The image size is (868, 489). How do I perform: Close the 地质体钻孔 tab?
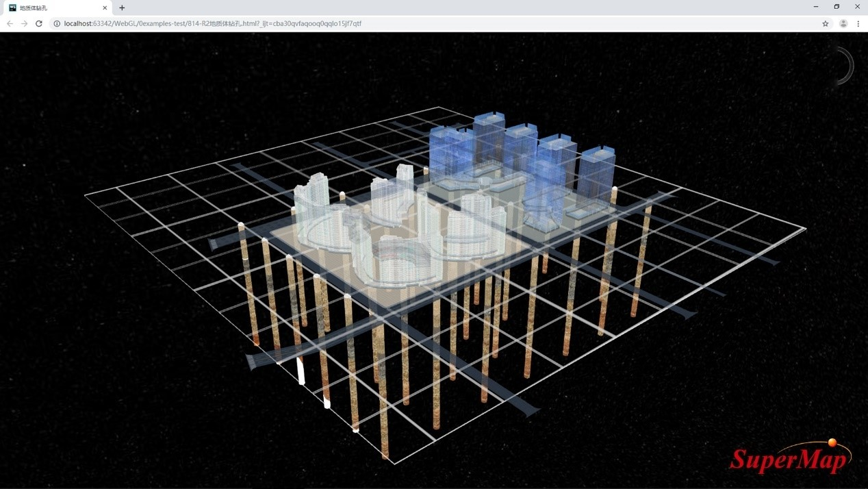point(105,8)
